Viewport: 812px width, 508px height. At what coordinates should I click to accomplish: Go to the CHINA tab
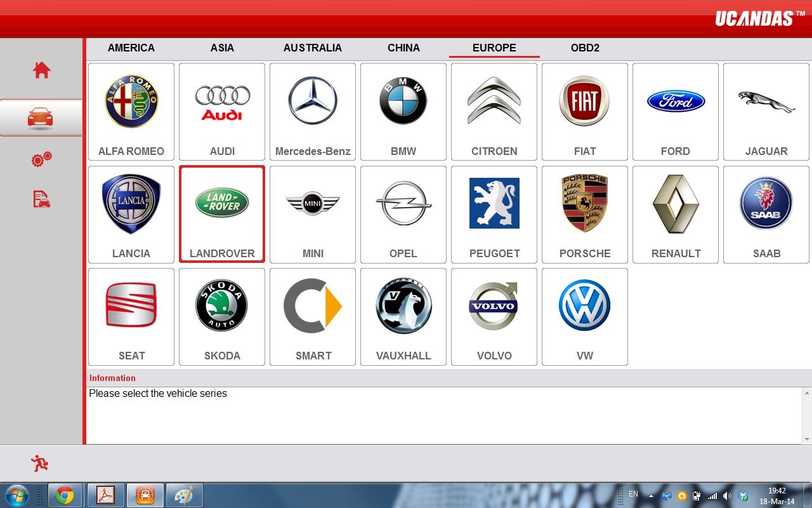403,48
